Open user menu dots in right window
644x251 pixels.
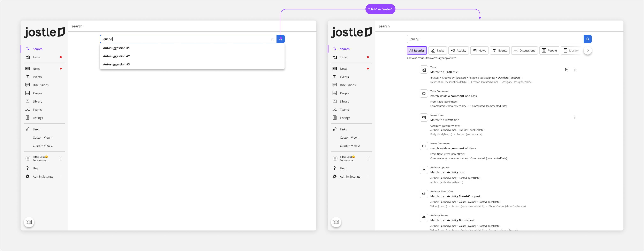coord(368,159)
